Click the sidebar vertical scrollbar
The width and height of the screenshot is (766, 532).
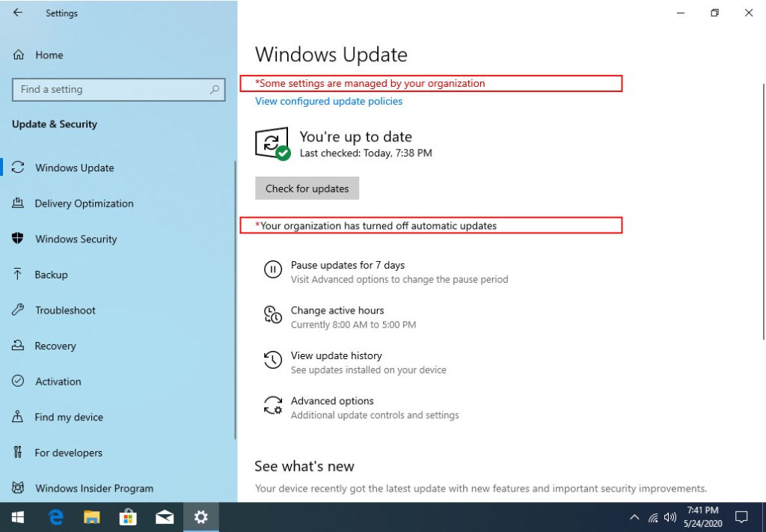[235, 301]
